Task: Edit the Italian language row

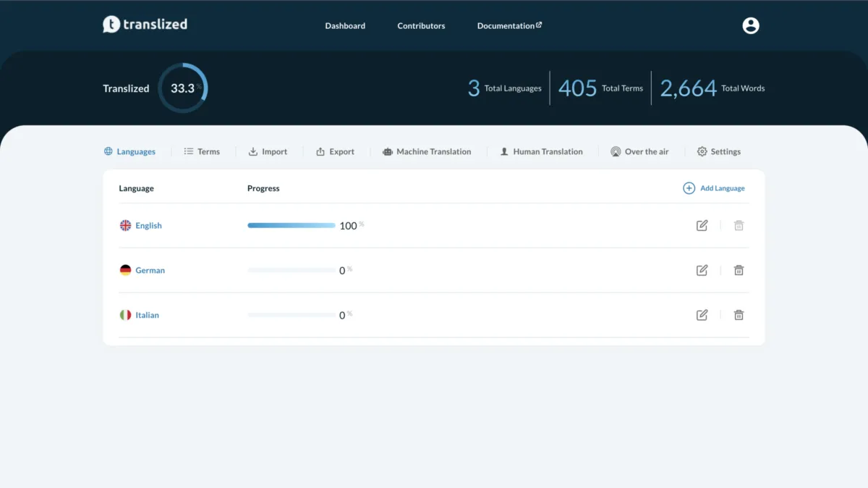Action: pos(702,315)
